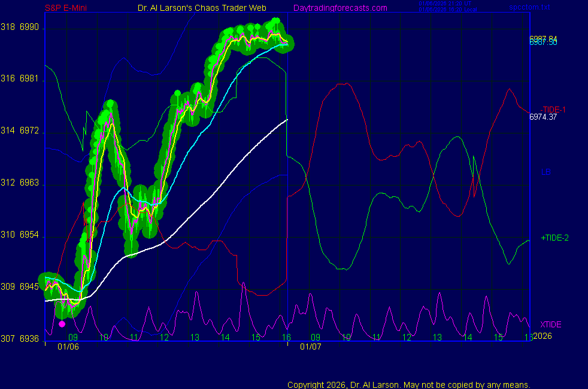Click the green +TIDE-2 legend label

coord(554,238)
